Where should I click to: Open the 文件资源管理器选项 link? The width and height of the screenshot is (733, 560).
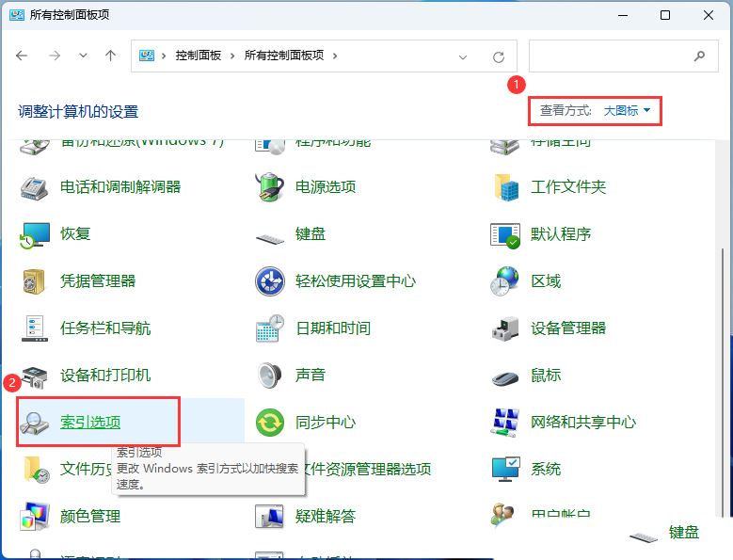368,469
